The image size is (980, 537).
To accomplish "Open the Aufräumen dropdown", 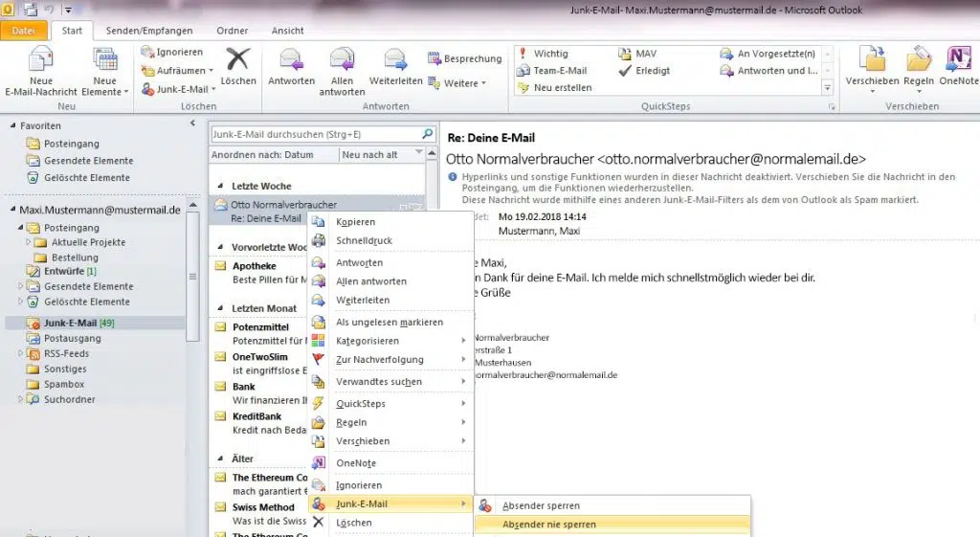I will point(177,71).
